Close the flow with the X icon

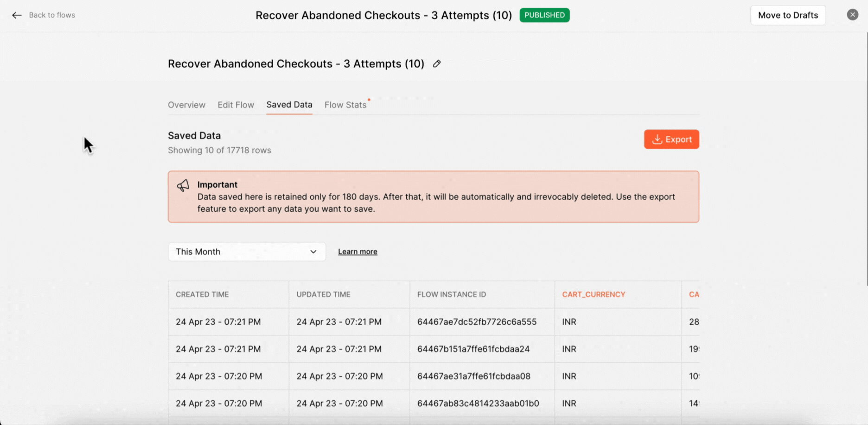click(852, 15)
